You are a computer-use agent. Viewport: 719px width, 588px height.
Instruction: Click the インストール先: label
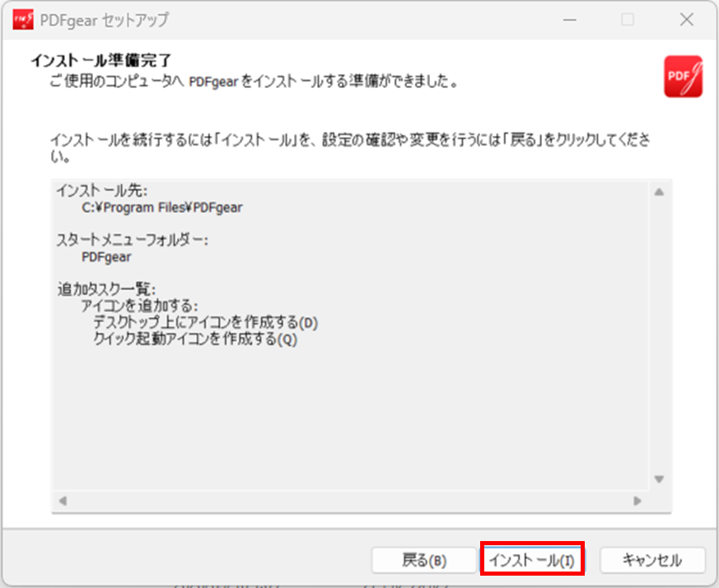point(102,191)
